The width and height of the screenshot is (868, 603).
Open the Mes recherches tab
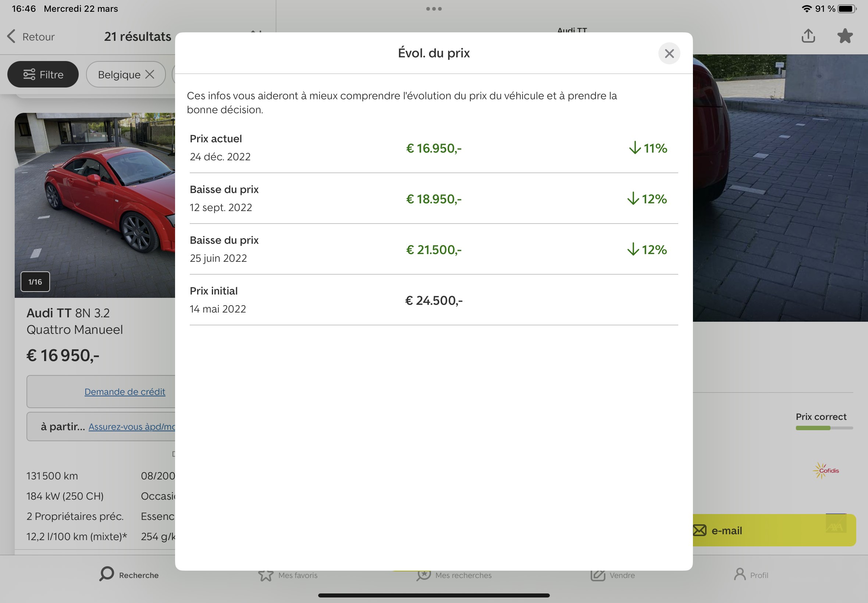tap(454, 575)
